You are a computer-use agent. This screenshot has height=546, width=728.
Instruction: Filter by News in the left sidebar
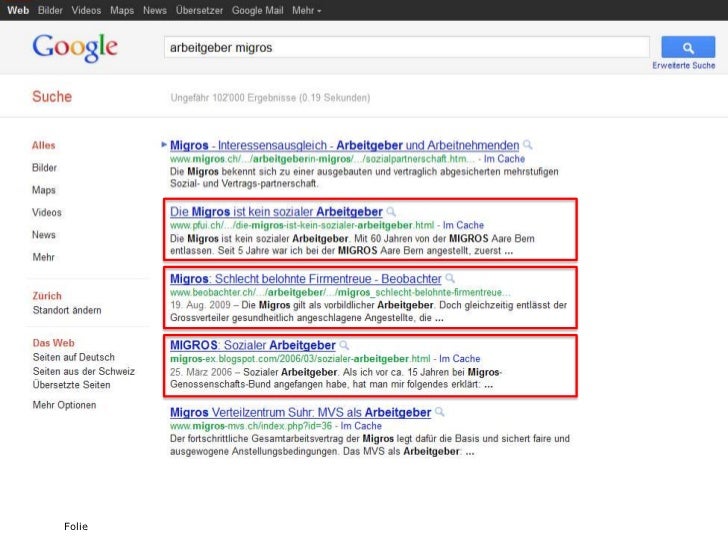(44, 234)
